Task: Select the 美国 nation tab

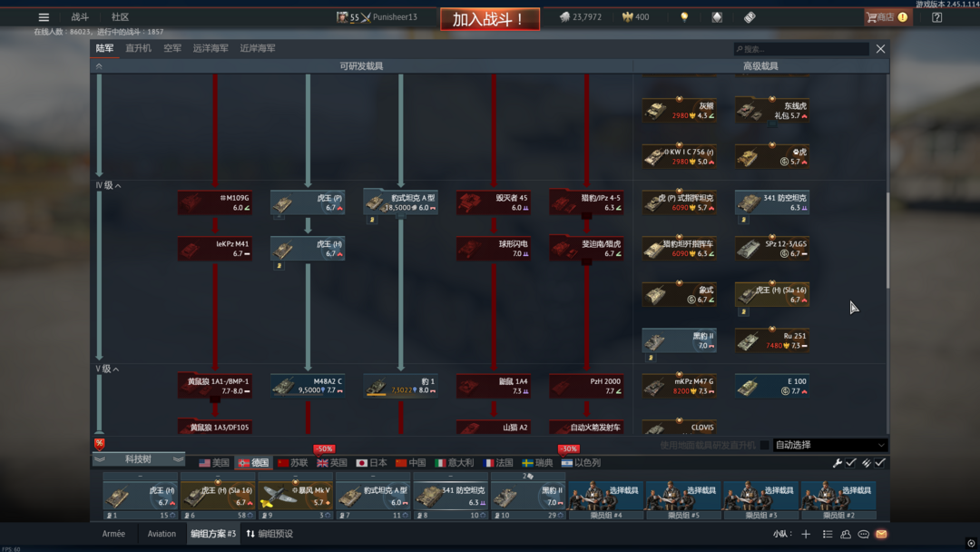Action: [x=214, y=463]
